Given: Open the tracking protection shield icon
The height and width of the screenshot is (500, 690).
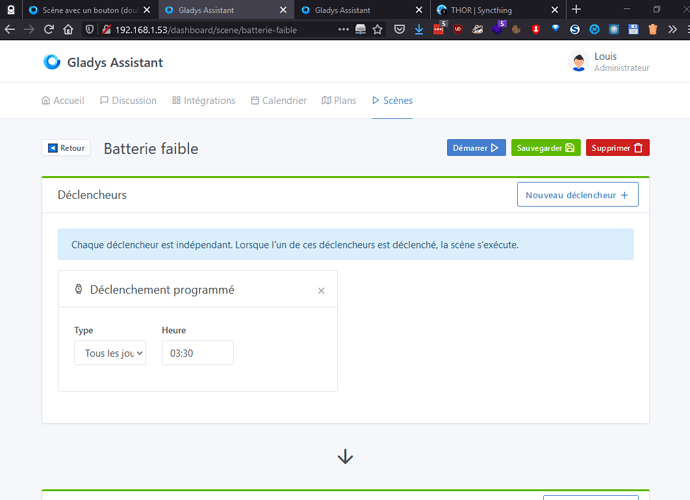Looking at the screenshot, I should click(89, 29).
